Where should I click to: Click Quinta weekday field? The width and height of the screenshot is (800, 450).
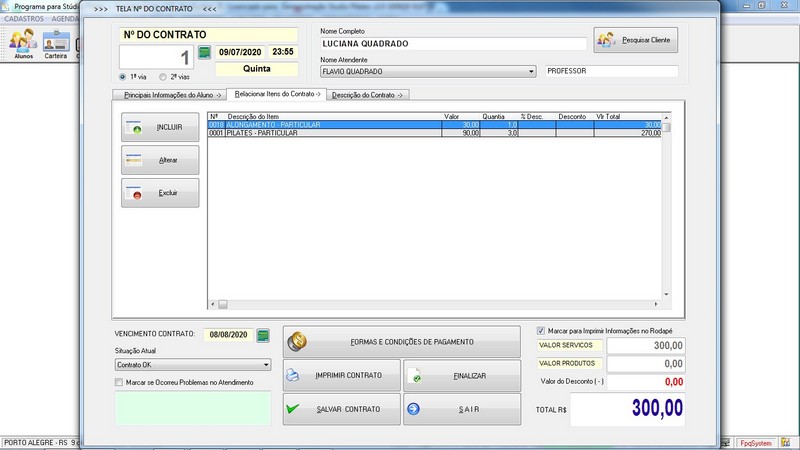click(x=257, y=69)
